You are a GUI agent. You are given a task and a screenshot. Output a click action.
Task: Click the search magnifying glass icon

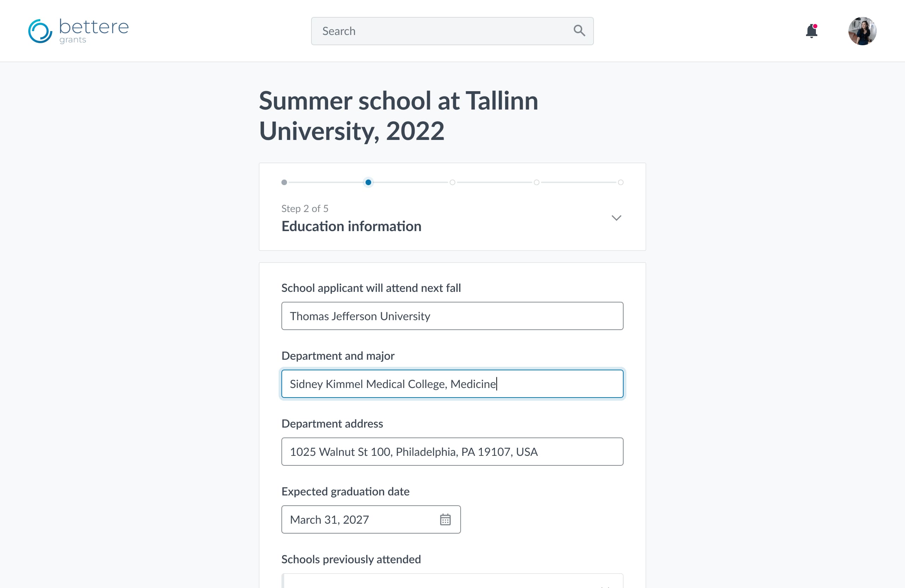(579, 31)
